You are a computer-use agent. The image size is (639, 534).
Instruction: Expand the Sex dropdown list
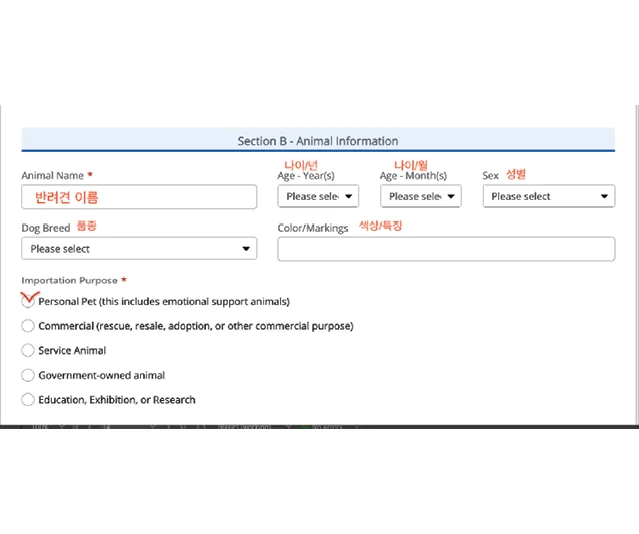[549, 196]
